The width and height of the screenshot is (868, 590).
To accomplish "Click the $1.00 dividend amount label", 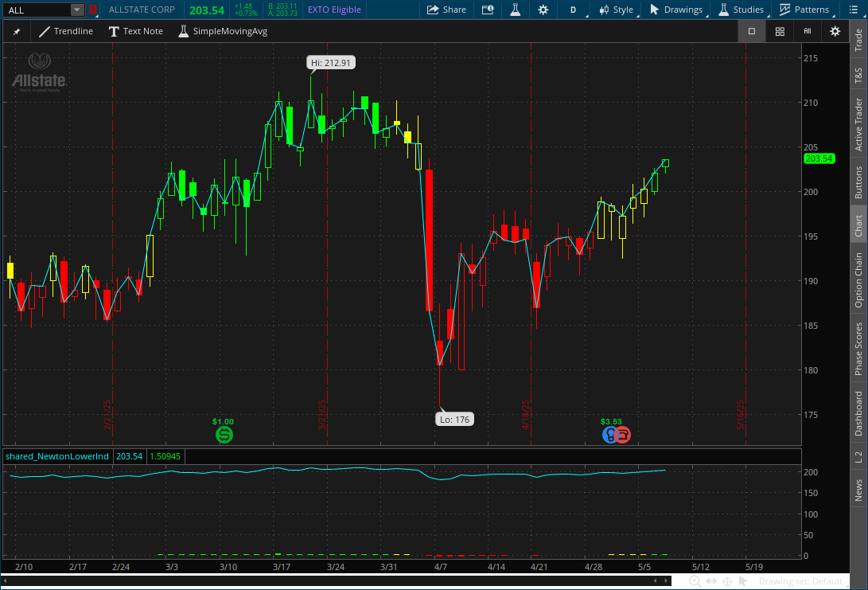I will click(223, 421).
